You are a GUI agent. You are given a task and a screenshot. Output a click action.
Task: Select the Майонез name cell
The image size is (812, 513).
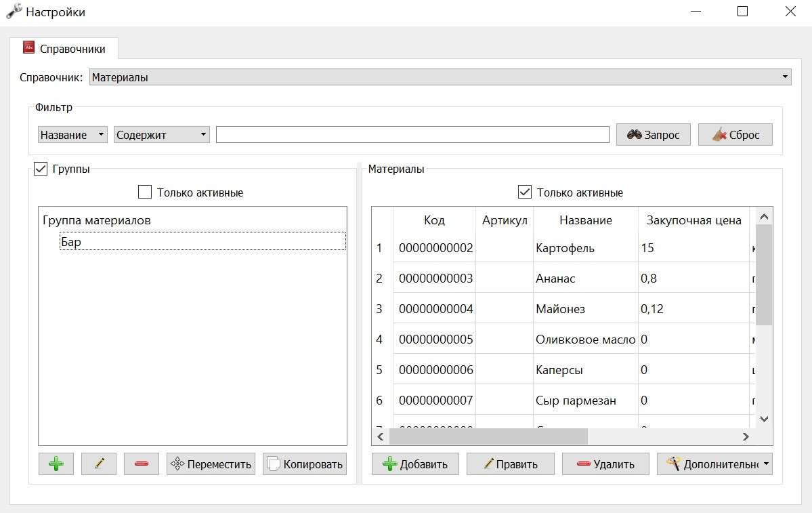[x=586, y=309]
